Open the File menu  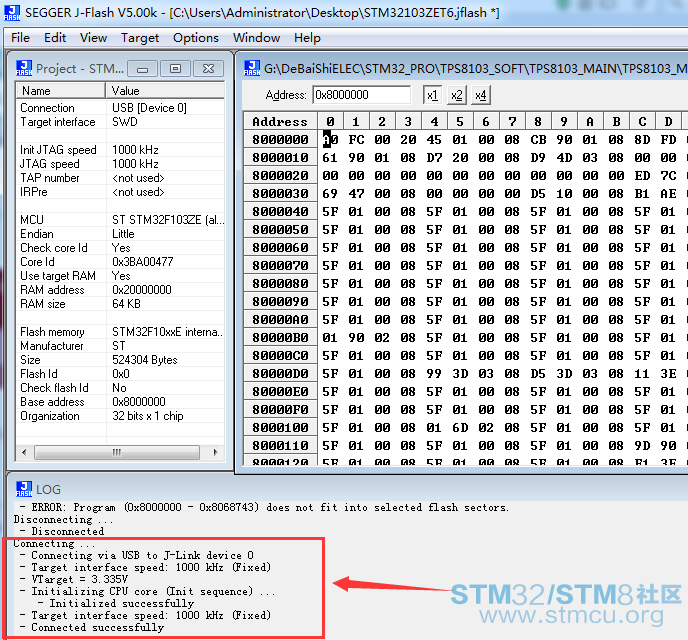pyautogui.click(x=20, y=38)
